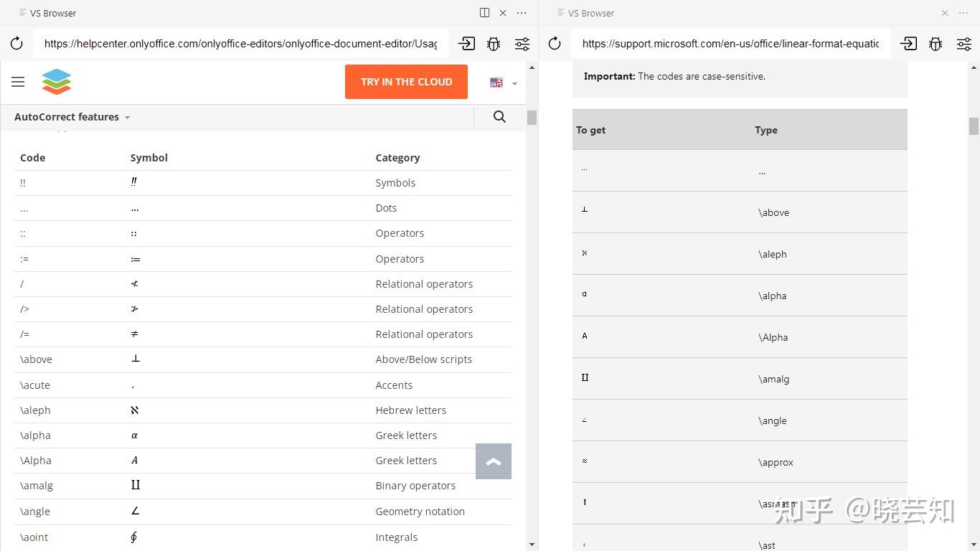Click the Symbols category cell
The image size is (980, 551).
click(x=395, y=183)
